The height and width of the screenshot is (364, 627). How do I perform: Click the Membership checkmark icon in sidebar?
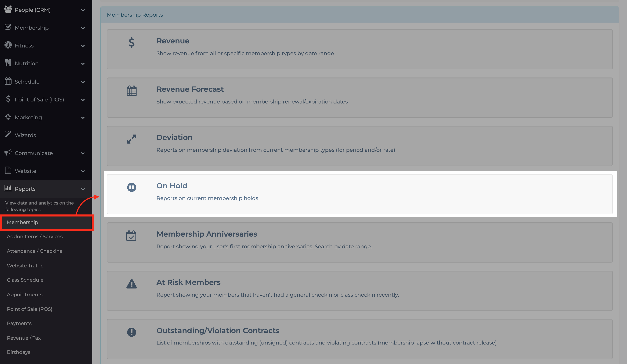(8, 27)
